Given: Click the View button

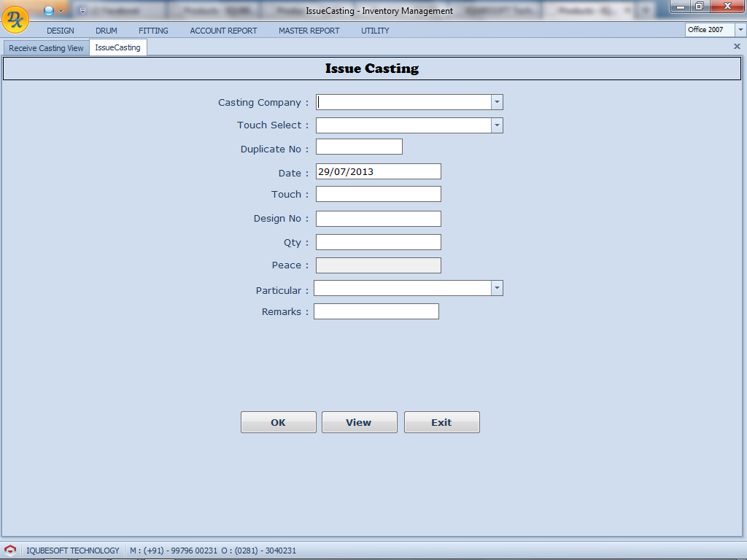Looking at the screenshot, I should (359, 422).
